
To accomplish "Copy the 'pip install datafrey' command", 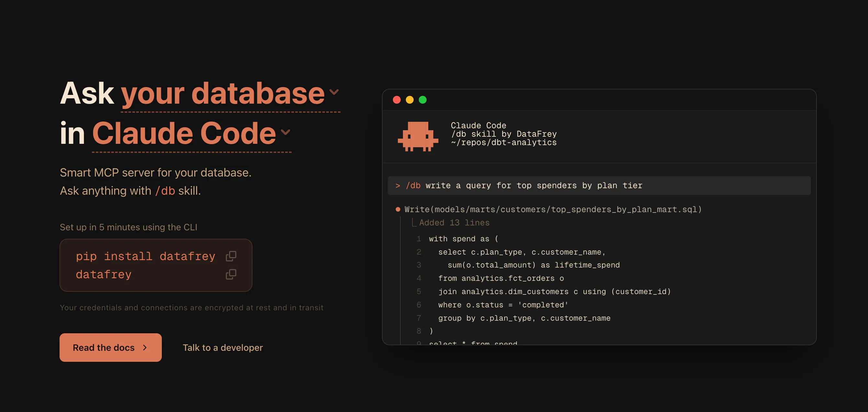I will (x=231, y=256).
